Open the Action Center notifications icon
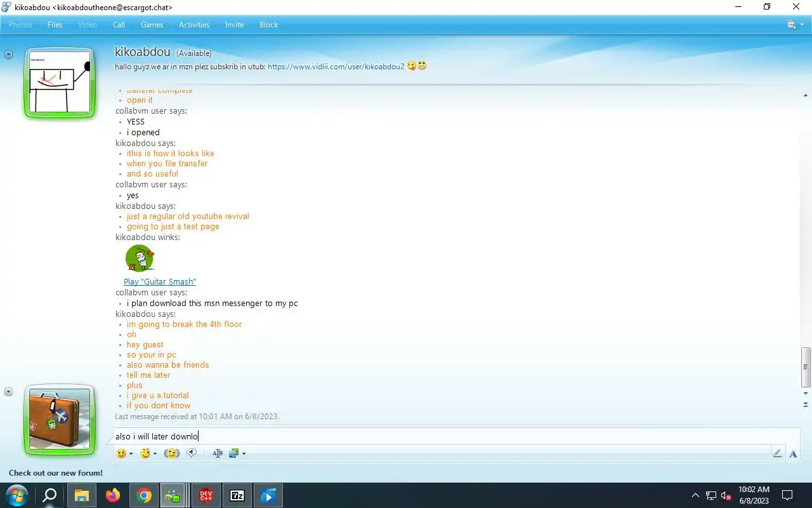Image resolution: width=812 pixels, height=508 pixels. (x=787, y=495)
